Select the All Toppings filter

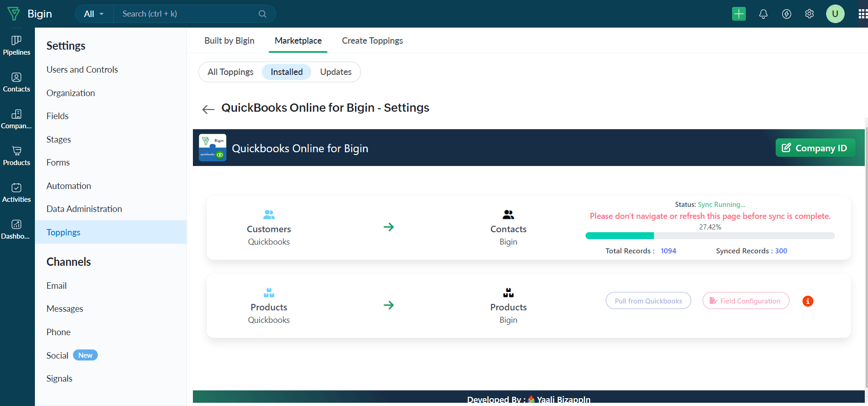[230, 72]
